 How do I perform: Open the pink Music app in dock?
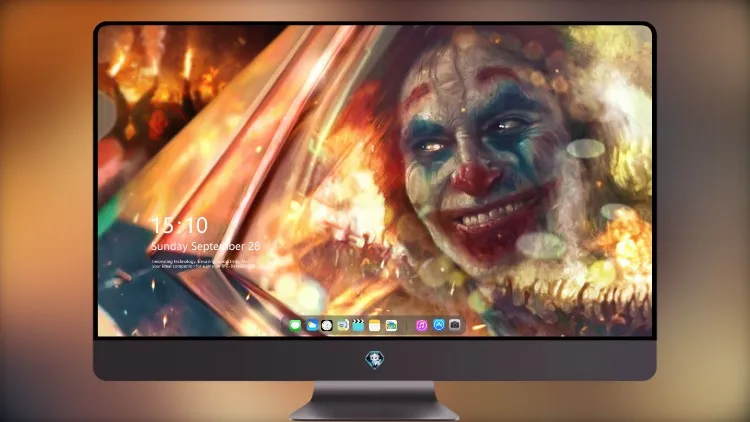(x=421, y=325)
